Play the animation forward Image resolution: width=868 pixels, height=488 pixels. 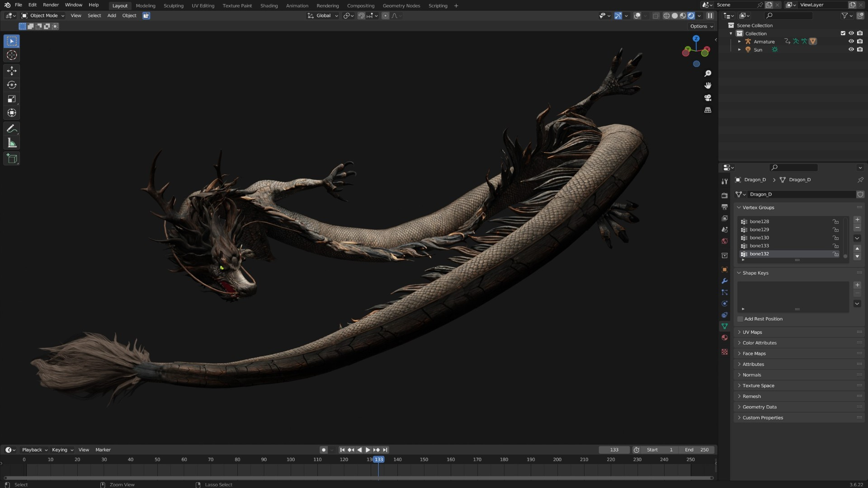point(368,450)
